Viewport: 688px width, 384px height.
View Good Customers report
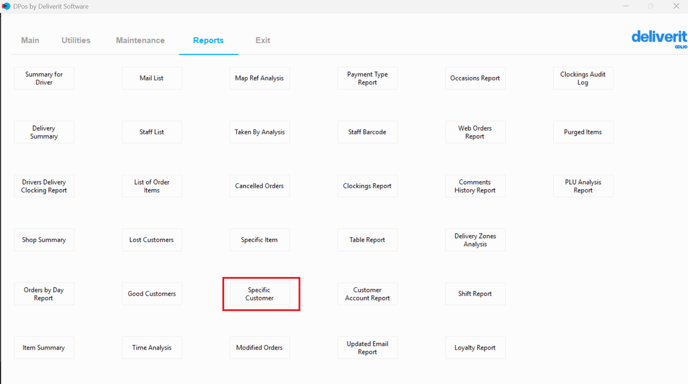coord(152,294)
